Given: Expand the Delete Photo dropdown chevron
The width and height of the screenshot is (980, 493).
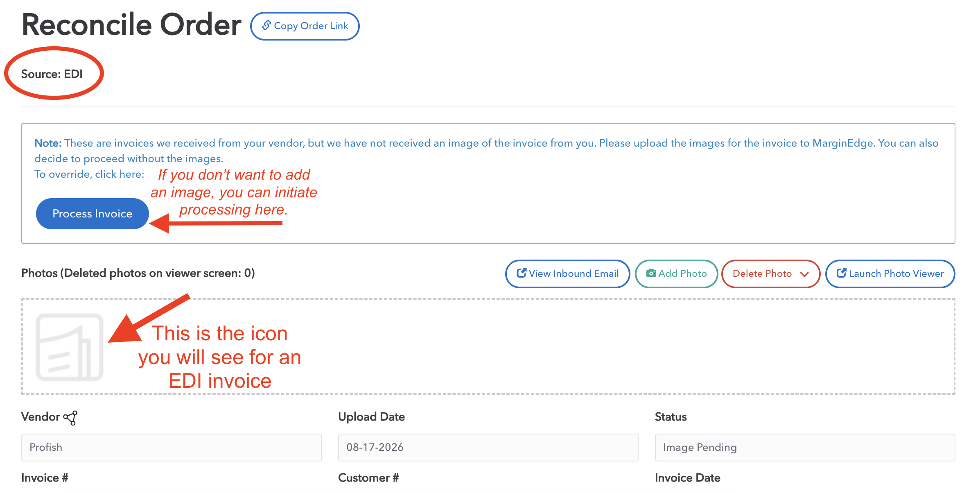Looking at the screenshot, I should (x=804, y=274).
